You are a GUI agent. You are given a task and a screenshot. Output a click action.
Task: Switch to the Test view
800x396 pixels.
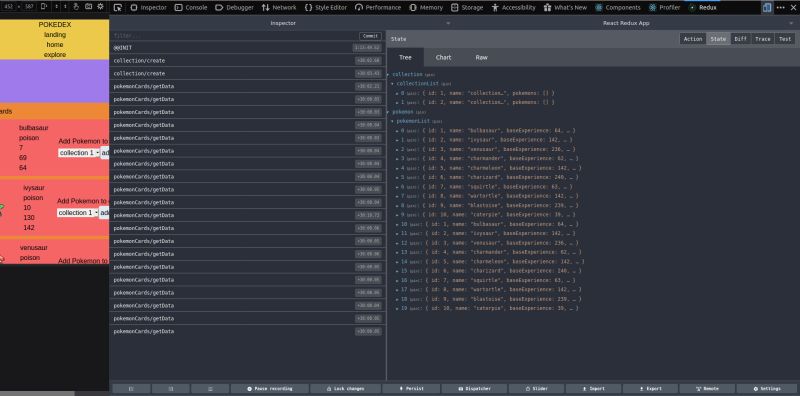point(785,39)
